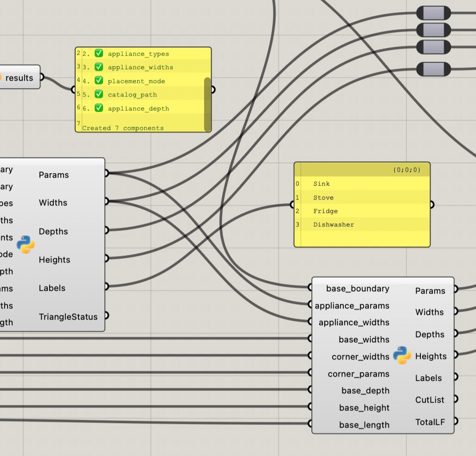Click the CutList output port

click(455, 399)
